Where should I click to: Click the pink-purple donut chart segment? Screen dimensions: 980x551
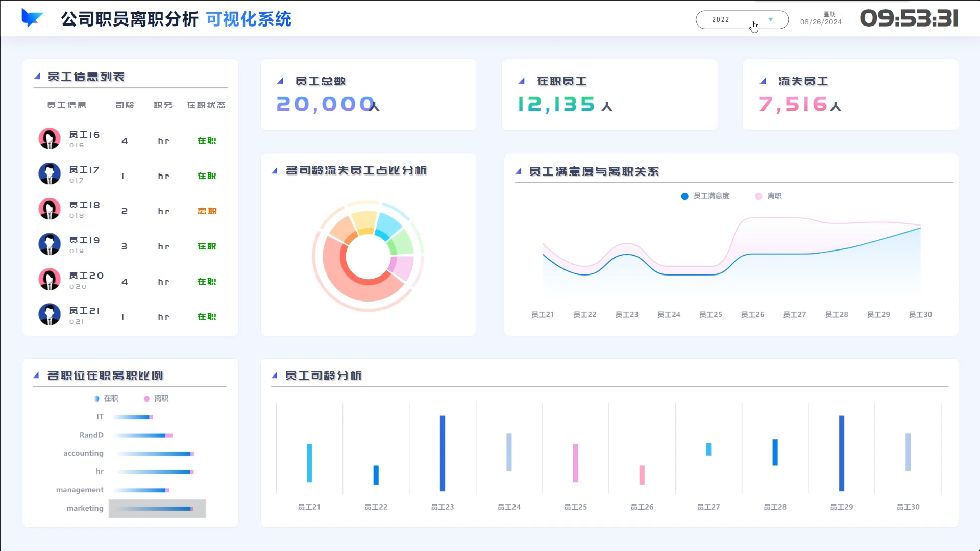click(x=402, y=267)
